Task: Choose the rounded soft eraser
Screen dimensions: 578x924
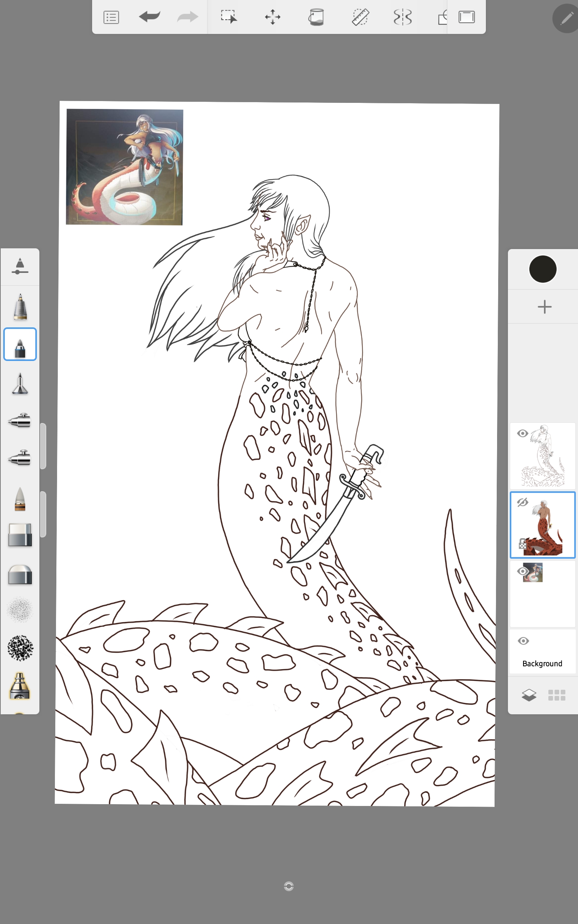Action: tap(20, 575)
